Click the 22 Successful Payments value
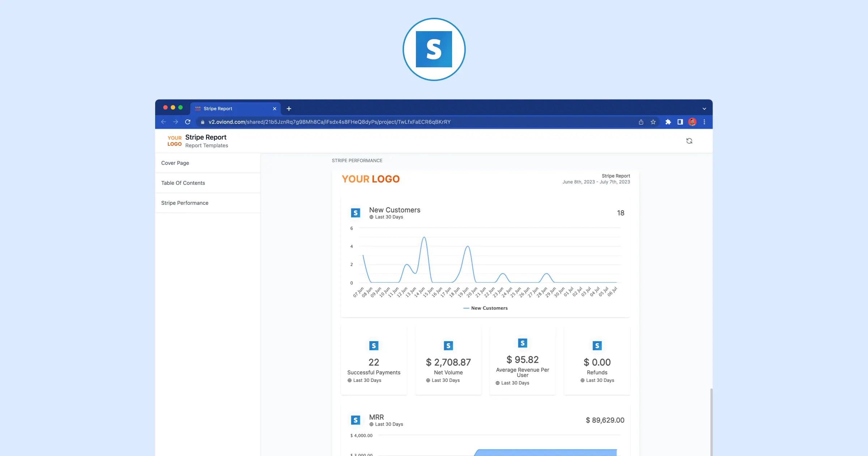The width and height of the screenshot is (868, 456). (x=374, y=362)
